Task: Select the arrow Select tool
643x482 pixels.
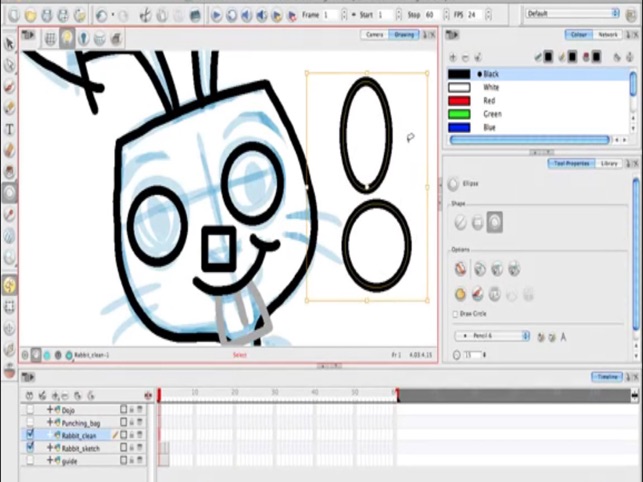Action: [9, 43]
